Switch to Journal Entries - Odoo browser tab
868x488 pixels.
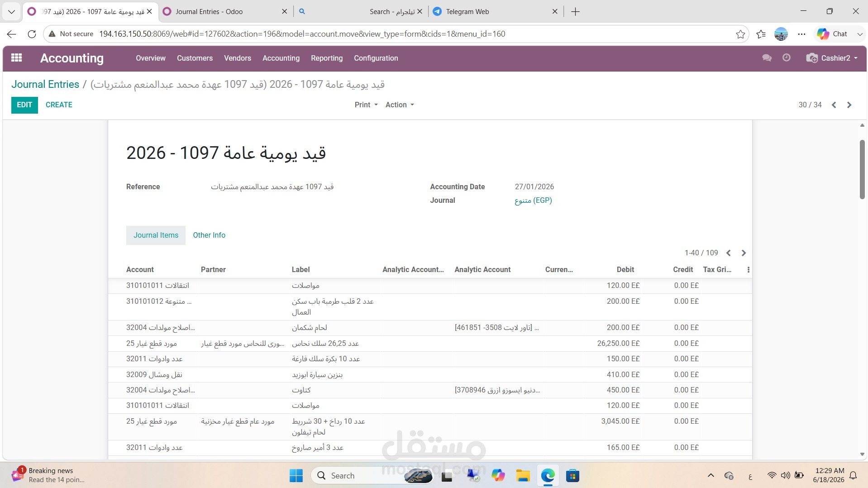pyautogui.click(x=225, y=12)
